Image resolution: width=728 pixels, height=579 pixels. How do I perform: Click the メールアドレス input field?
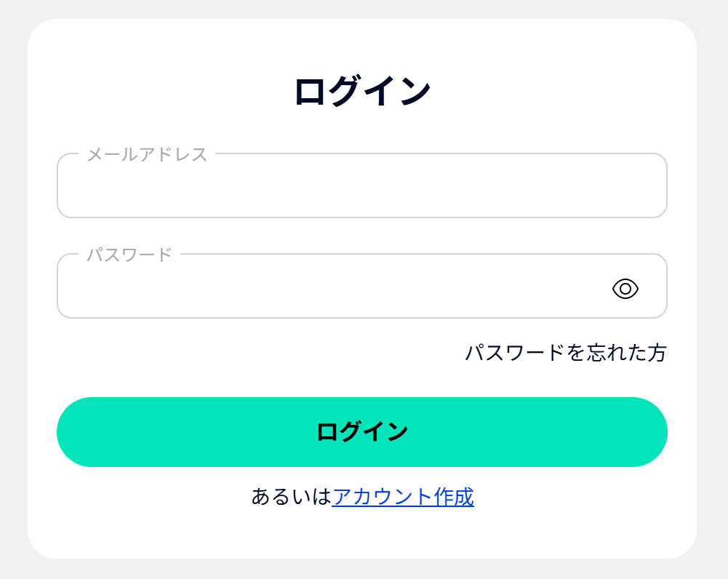tap(361, 187)
